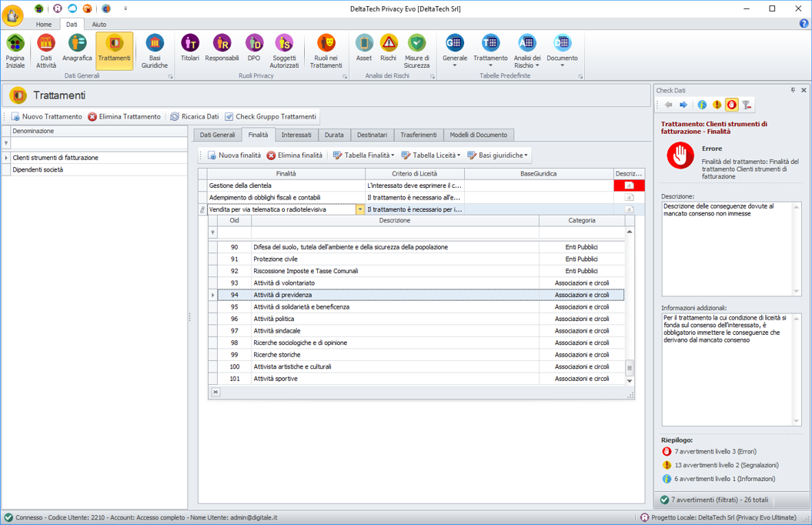Viewport: 812px width, 525px height.
Task: Open Dati Attività ribbon icon
Action: point(46,52)
